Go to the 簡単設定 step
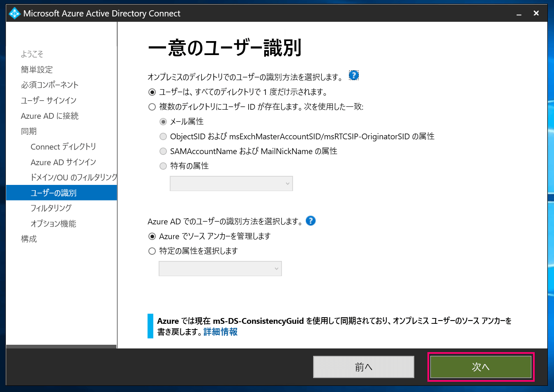This screenshot has width=554, height=392. coord(37,69)
